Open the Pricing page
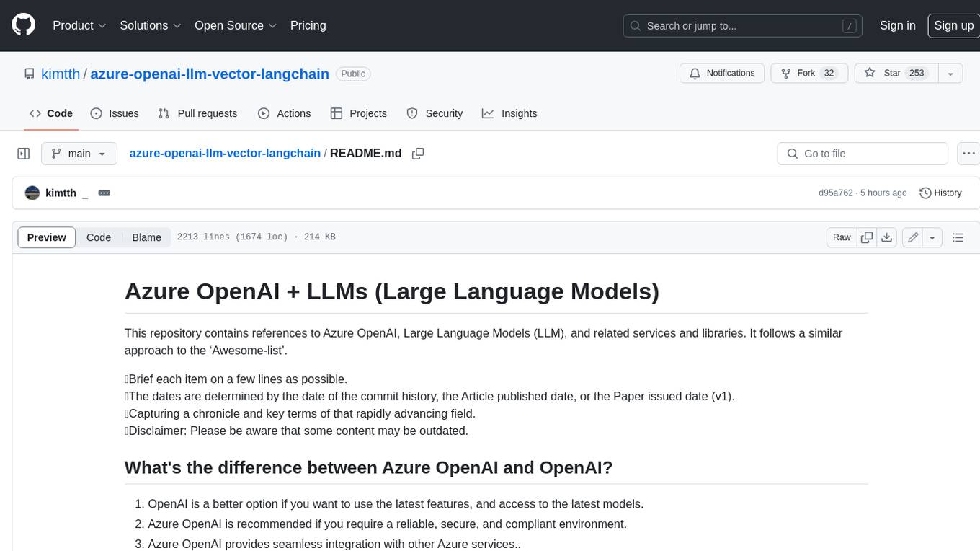The height and width of the screenshot is (551, 980). tap(308, 25)
